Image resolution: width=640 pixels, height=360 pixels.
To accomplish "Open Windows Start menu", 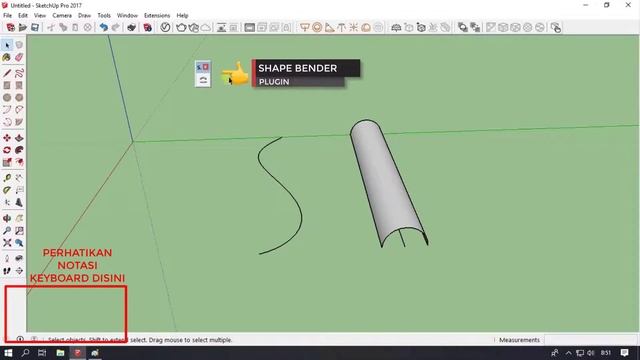I will 8,353.
